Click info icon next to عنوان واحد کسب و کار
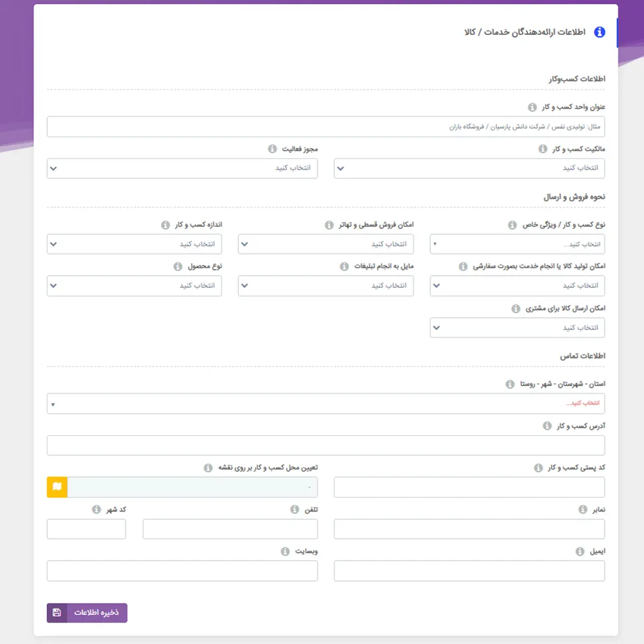 [532, 107]
